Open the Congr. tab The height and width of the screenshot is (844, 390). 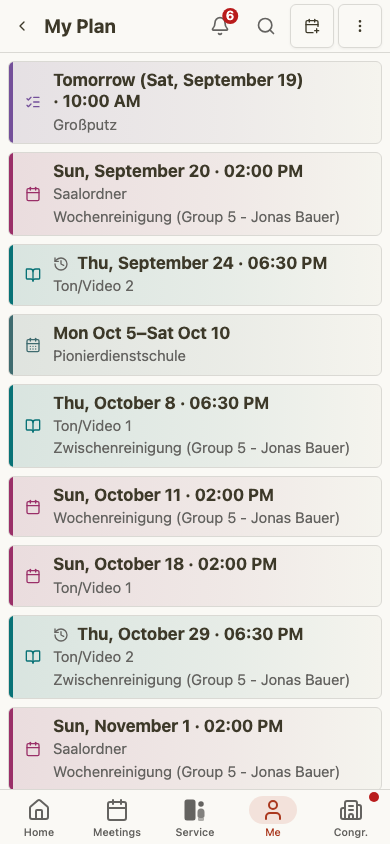point(351,818)
